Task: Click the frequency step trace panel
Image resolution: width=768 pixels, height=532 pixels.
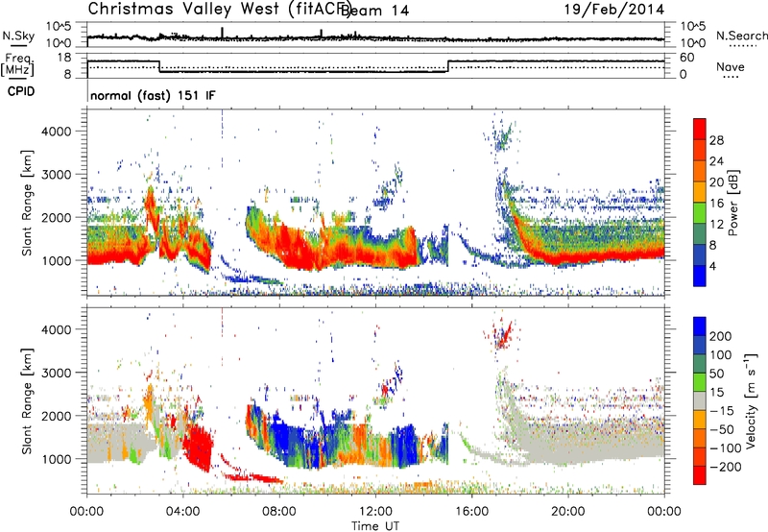Action: tap(375, 66)
